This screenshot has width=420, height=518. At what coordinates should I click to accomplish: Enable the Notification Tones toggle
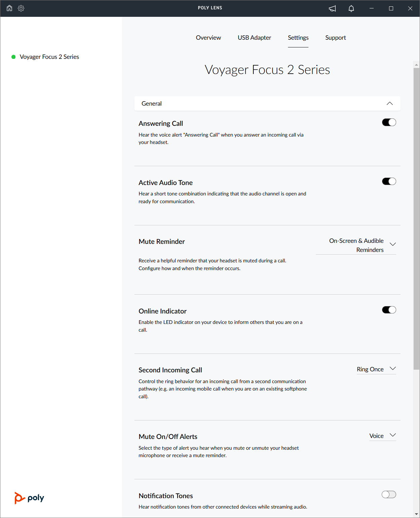[x=389, y=494]
